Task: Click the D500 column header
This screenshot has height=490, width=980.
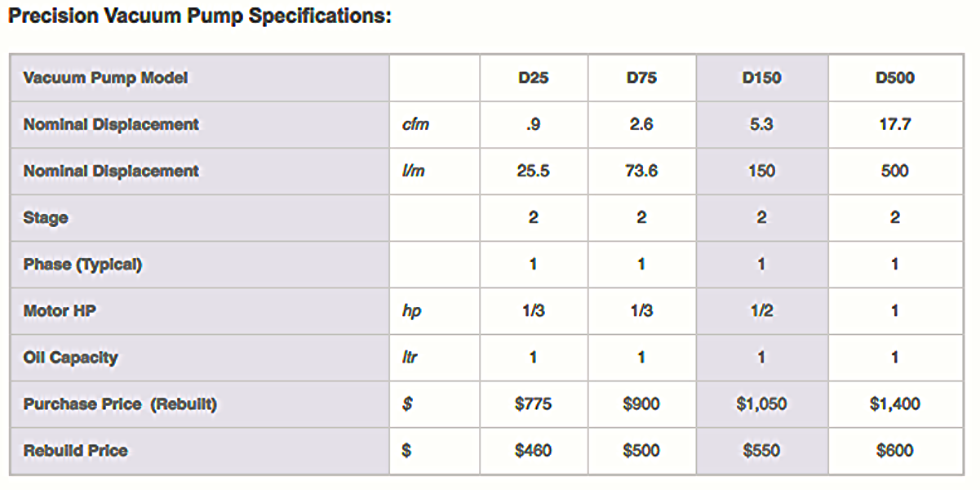Action: 894,78
